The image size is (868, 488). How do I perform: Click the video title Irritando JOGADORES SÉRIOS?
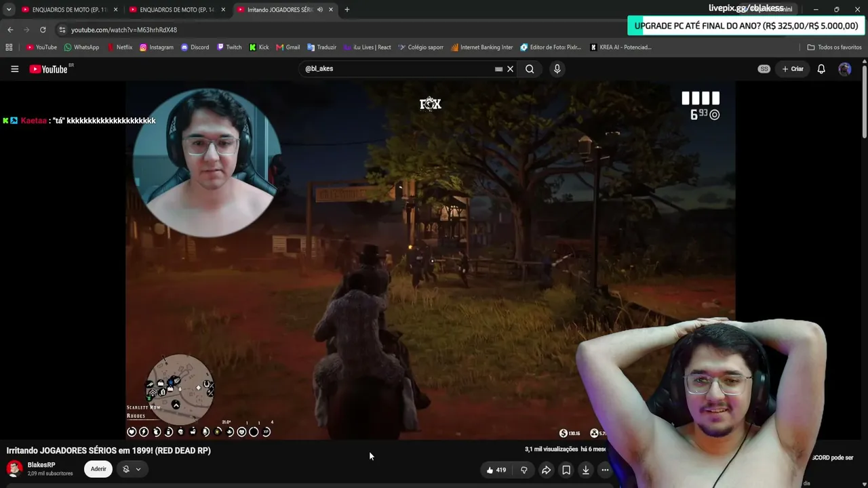coord(108,451)
